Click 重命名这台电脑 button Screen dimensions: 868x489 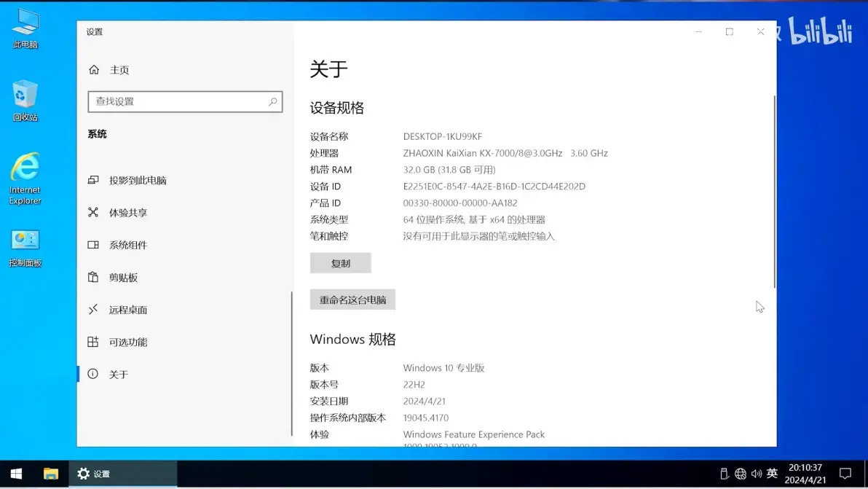pos(352,300)
